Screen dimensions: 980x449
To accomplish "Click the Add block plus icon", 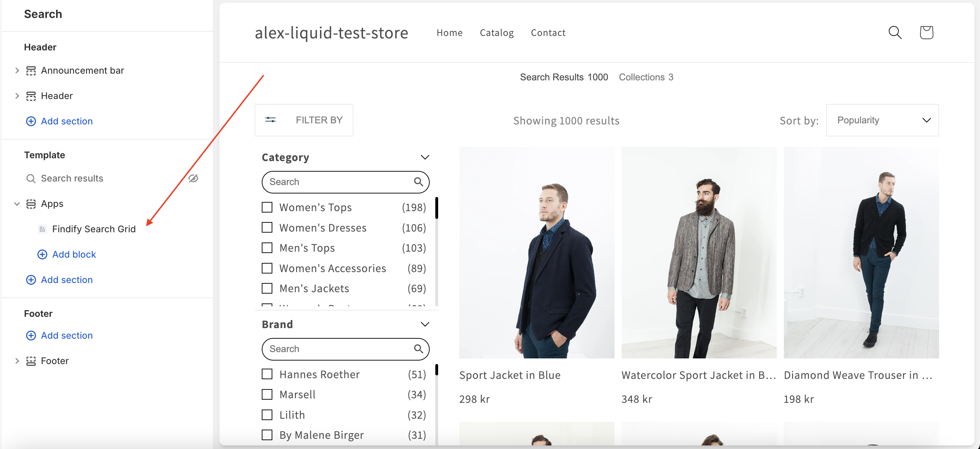I will tap(42, 254).
